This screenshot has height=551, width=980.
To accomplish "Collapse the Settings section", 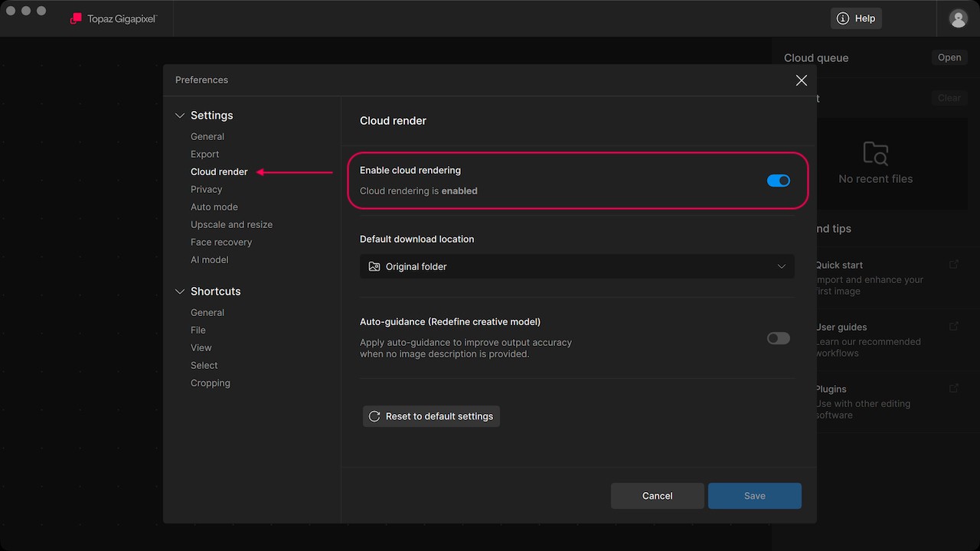I will click(180, 116).
